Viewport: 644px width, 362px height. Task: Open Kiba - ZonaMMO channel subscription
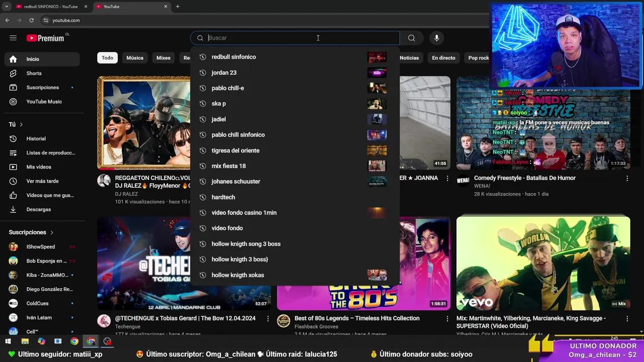tap(42, 275)
